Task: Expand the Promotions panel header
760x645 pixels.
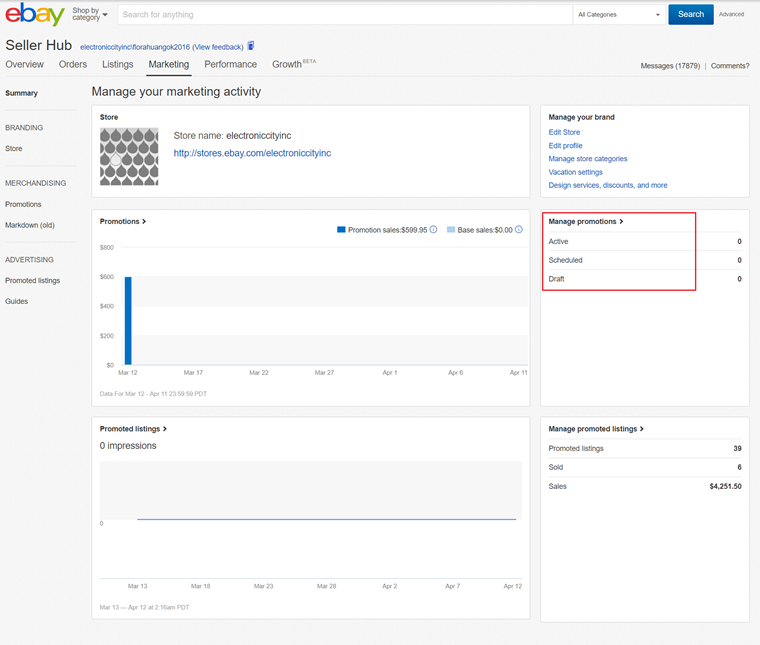Action: (x=123, y=221)
